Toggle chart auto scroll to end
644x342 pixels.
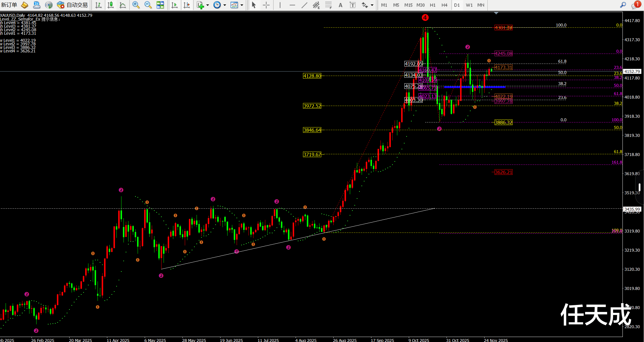[x=174, y=5]
